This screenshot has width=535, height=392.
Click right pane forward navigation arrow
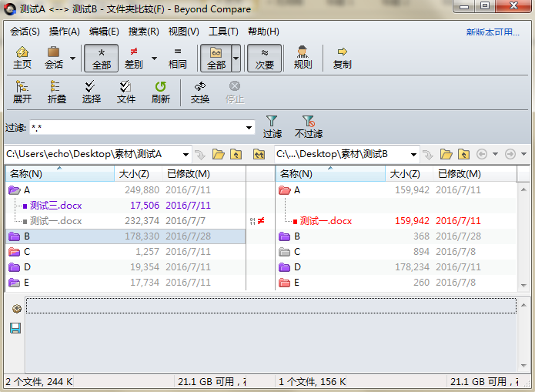[x=510, y=155]
